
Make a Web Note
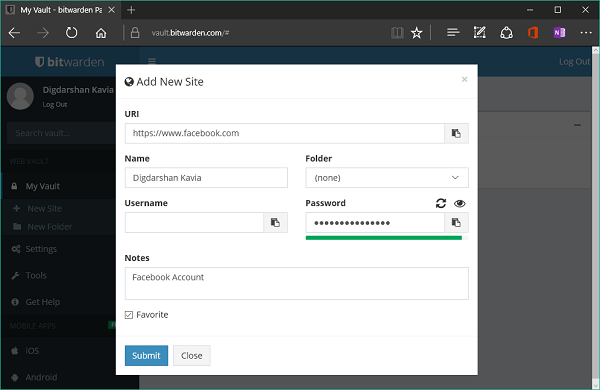pyautogui.click(x=479, y=33)
